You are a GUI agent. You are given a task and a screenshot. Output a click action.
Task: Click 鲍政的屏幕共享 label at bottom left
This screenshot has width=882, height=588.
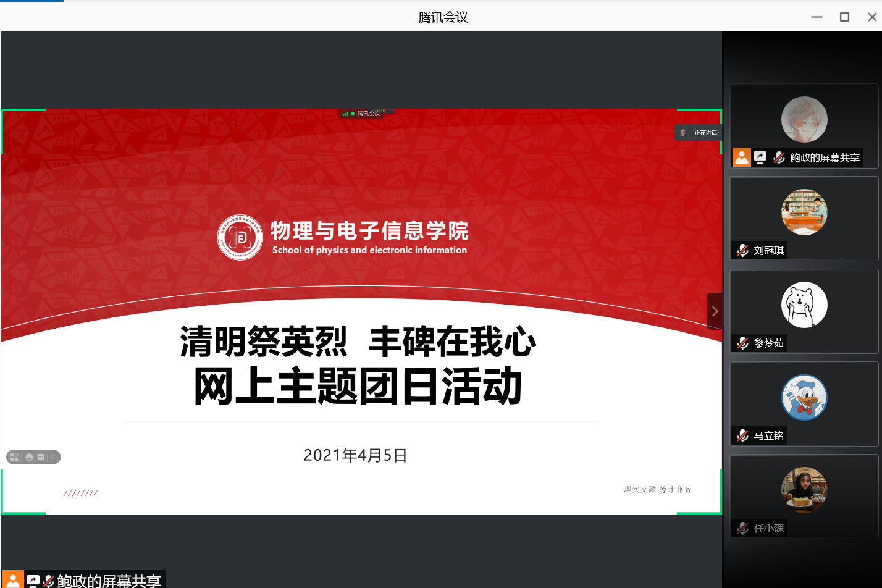[x=109, y=581]
